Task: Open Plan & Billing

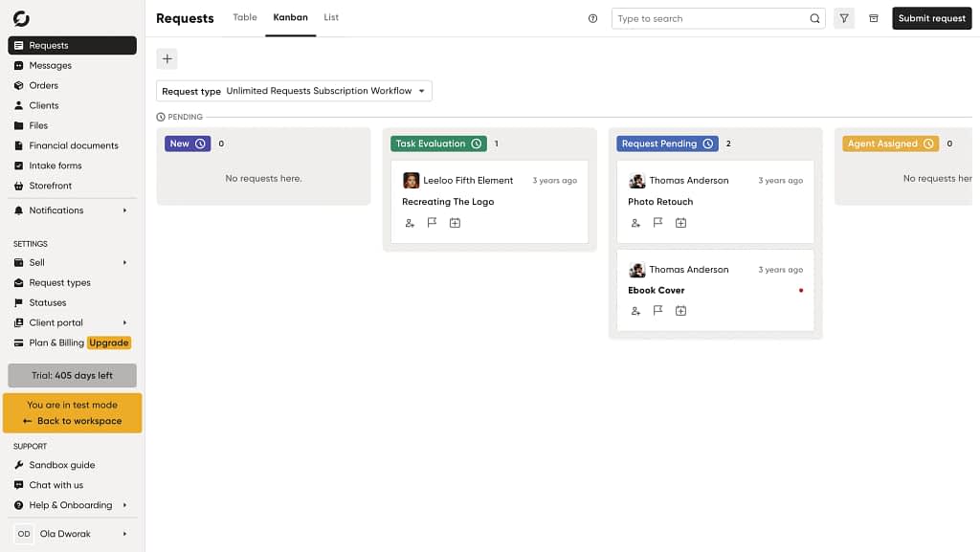Action: pos(56,342)
